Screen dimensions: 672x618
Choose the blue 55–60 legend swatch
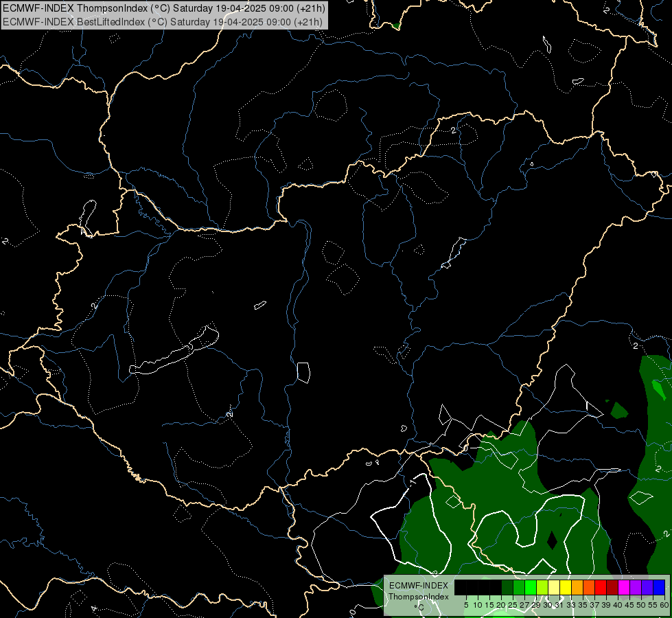[x=659, y=587]
